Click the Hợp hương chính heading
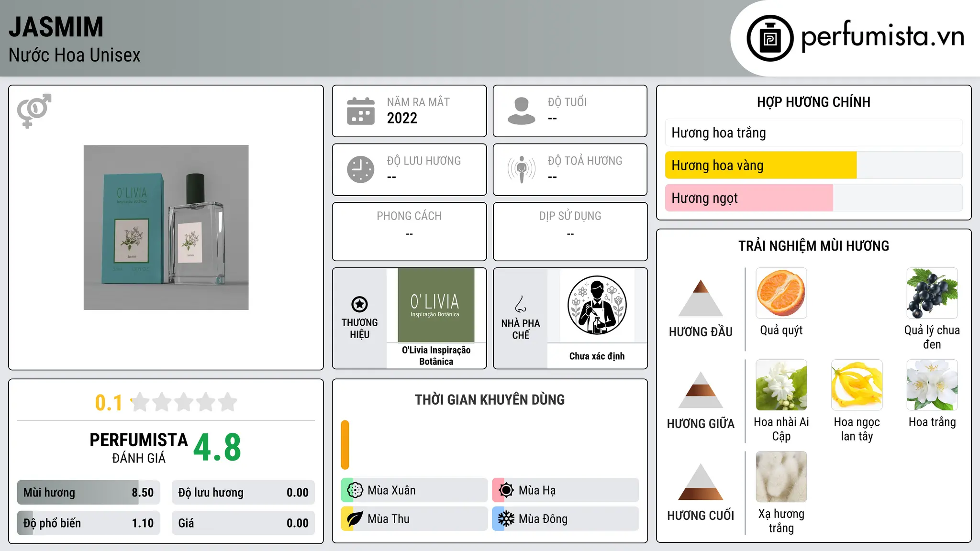Image resolution: width=980 pixels, height=551 pixels. [x=813, y=102]
